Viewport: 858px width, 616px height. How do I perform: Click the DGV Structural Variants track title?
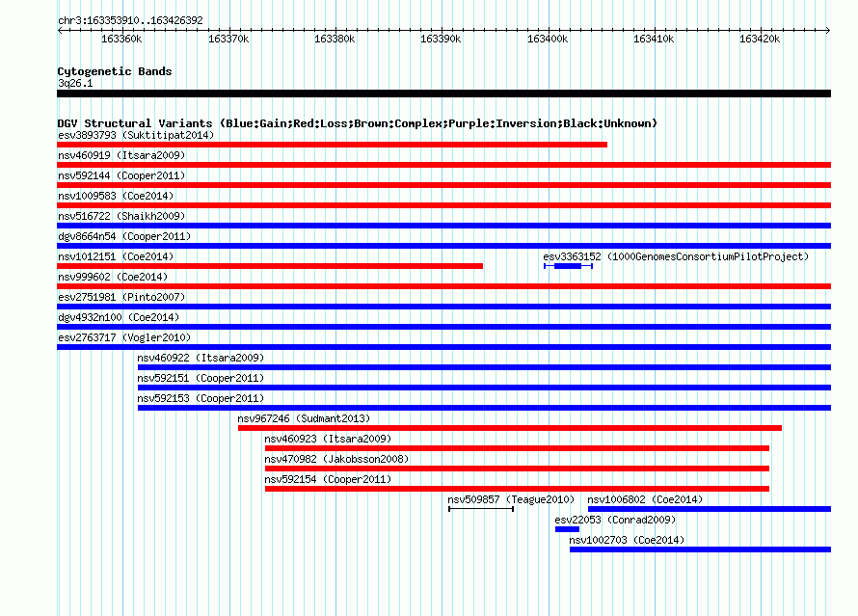point(358,123)
